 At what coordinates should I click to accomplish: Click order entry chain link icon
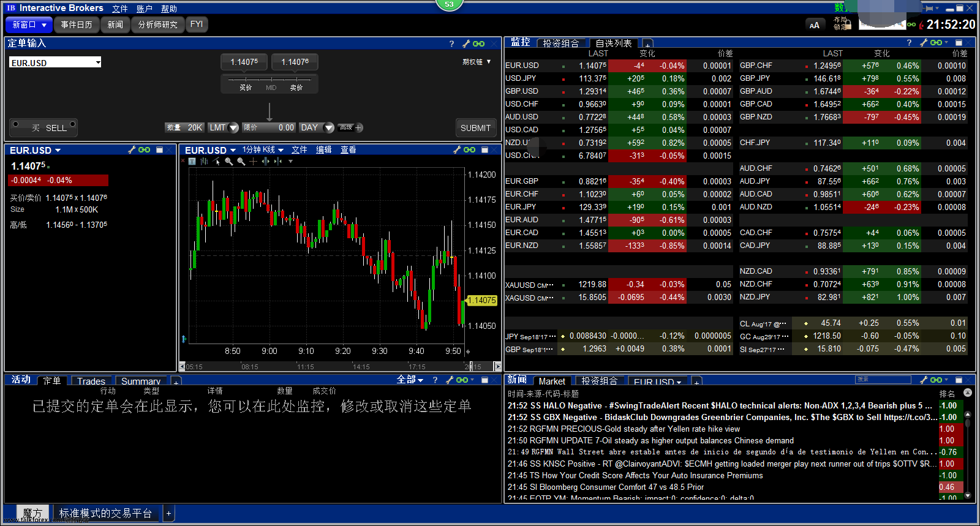click(479, 43)
